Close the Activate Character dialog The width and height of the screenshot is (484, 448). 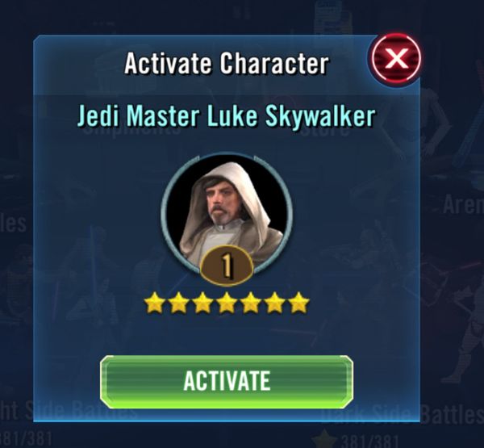point(396,58)
